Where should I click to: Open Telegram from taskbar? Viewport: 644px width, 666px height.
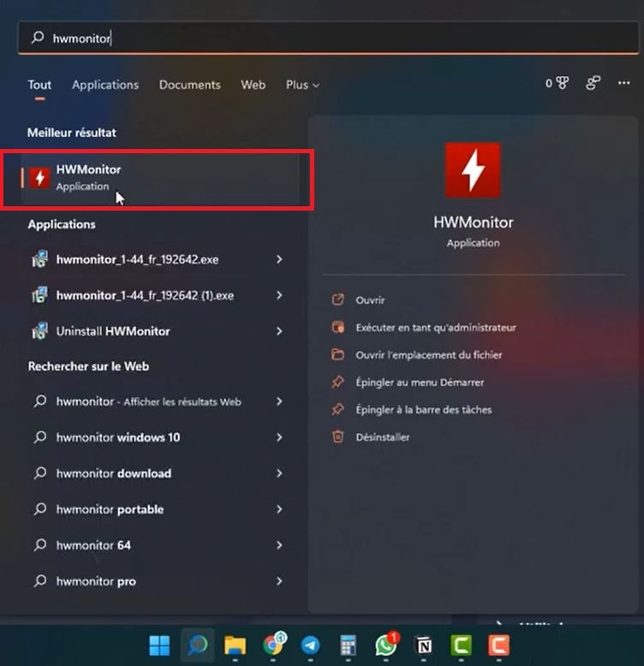coord(310,645)
